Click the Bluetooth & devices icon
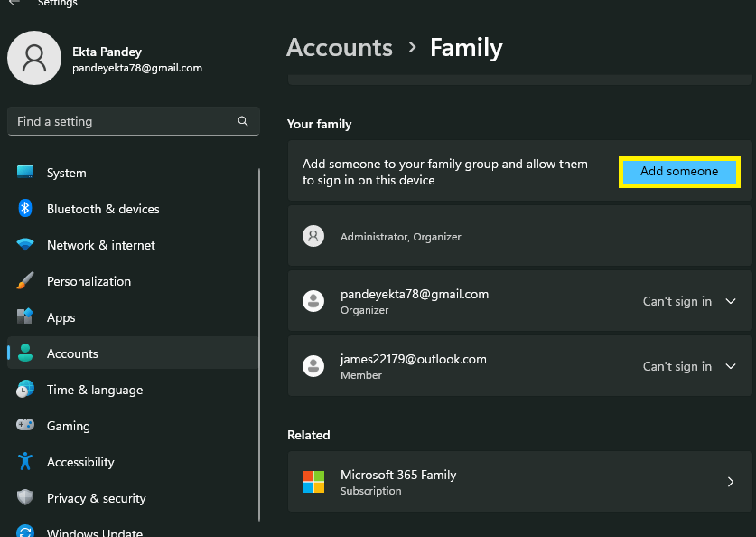The height and width of the screenshot is (537, 756). [25, 209]
